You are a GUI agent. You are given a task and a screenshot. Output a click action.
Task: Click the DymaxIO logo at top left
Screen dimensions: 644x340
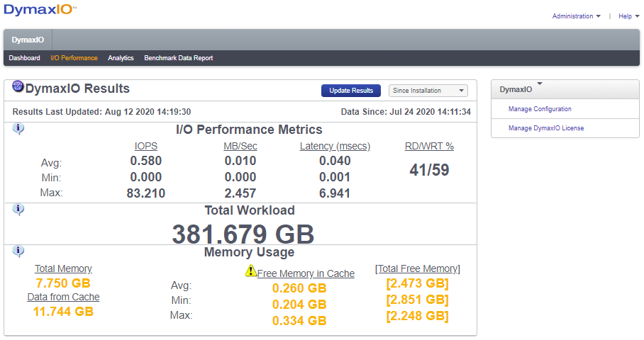(40, 11)
